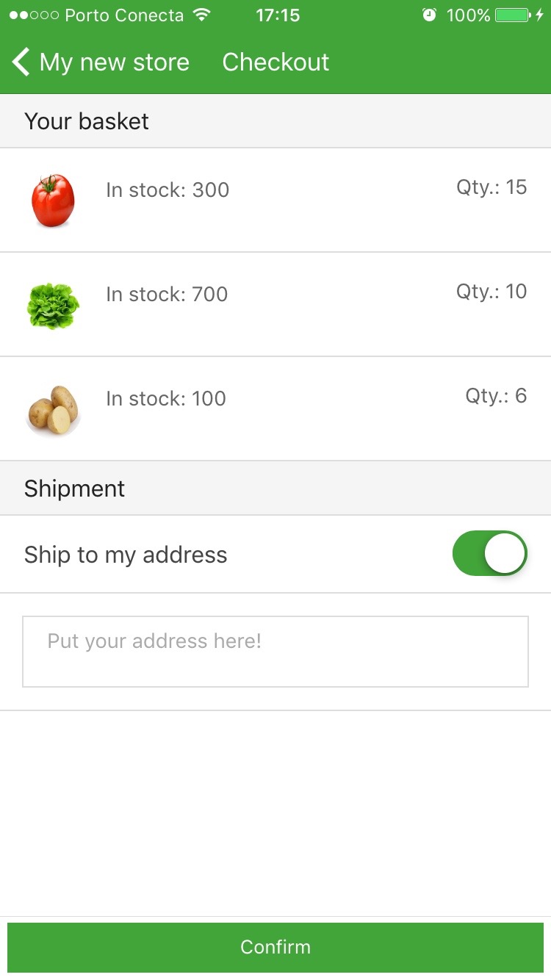The image size is (551, 980).
Task: Open the In stock: 100 item row
Action: click(x=275, y=408)
